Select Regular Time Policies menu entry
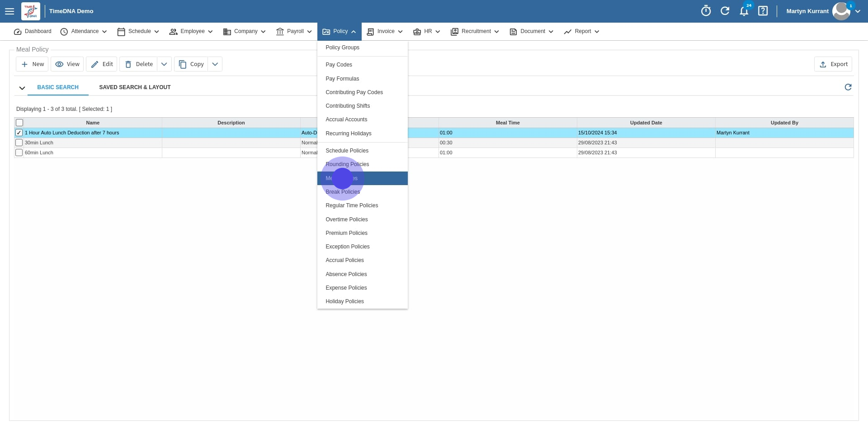The width and height of the screenshot is (868, 434). 363,205
